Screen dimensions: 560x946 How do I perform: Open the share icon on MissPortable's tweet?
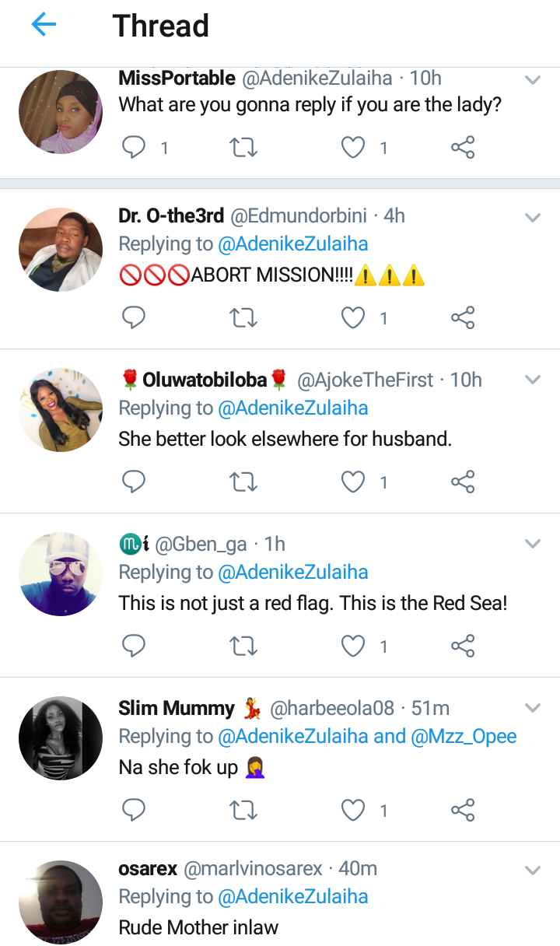point(463,147)
